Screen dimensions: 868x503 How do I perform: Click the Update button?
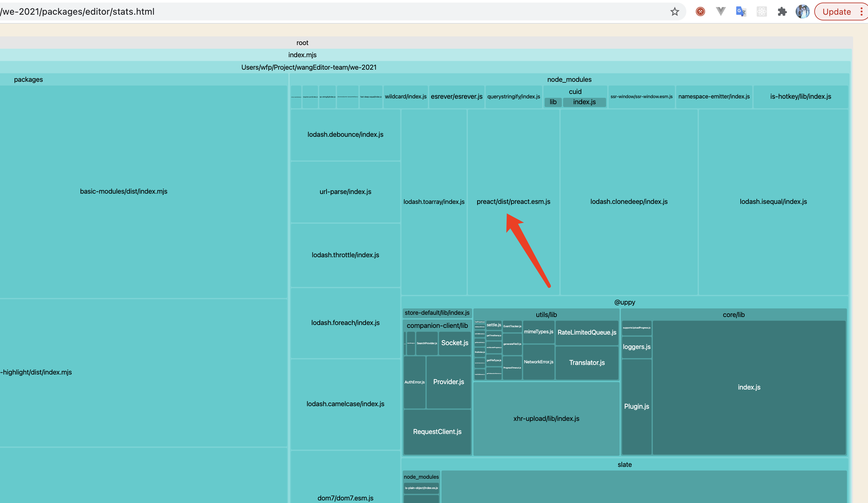point(836,12)
